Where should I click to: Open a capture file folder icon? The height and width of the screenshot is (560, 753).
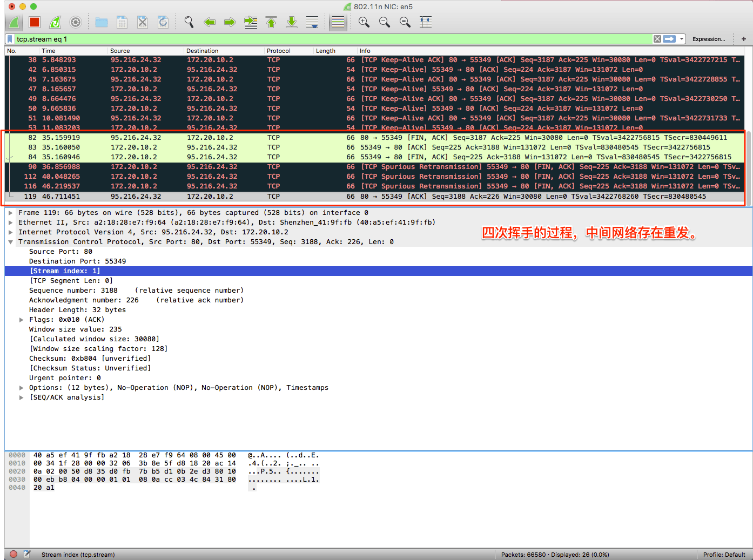(x=101, y=22)
